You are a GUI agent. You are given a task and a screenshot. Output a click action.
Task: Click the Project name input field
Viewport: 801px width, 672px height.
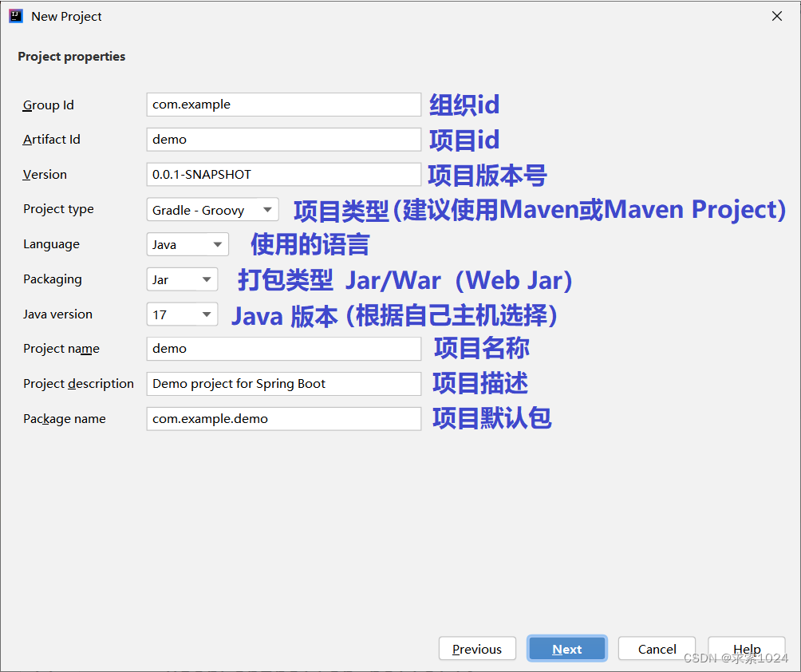(283, 349)
